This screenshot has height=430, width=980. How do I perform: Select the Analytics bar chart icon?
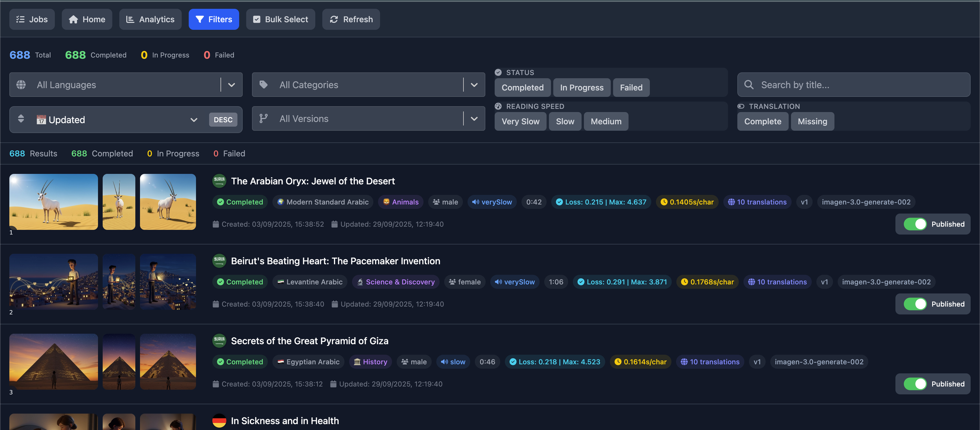(130, 19)
